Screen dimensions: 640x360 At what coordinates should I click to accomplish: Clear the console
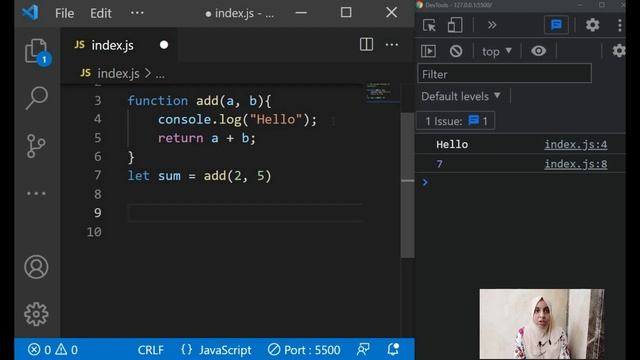(456, 51)
